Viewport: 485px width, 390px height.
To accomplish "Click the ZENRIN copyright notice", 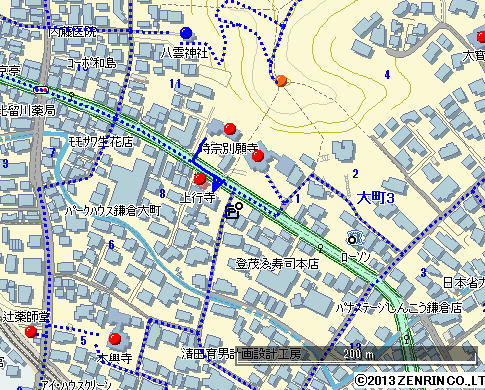I will click(x=419, y=381).
